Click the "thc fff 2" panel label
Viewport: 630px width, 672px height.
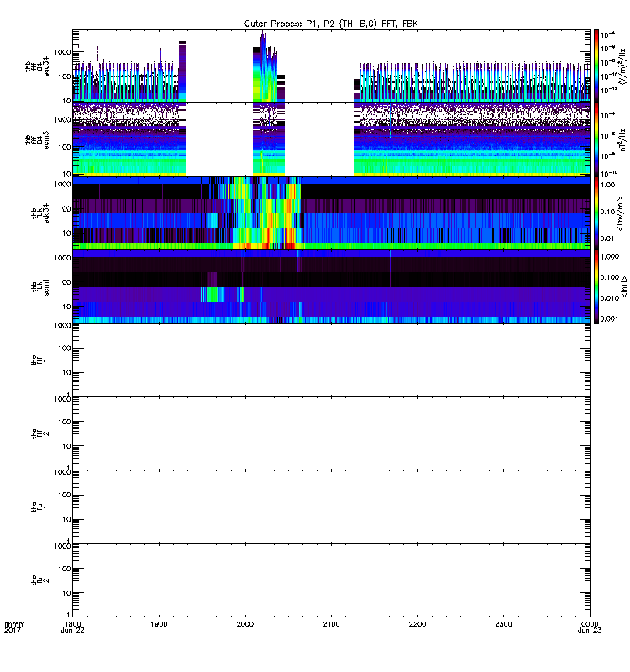(39, 433)
